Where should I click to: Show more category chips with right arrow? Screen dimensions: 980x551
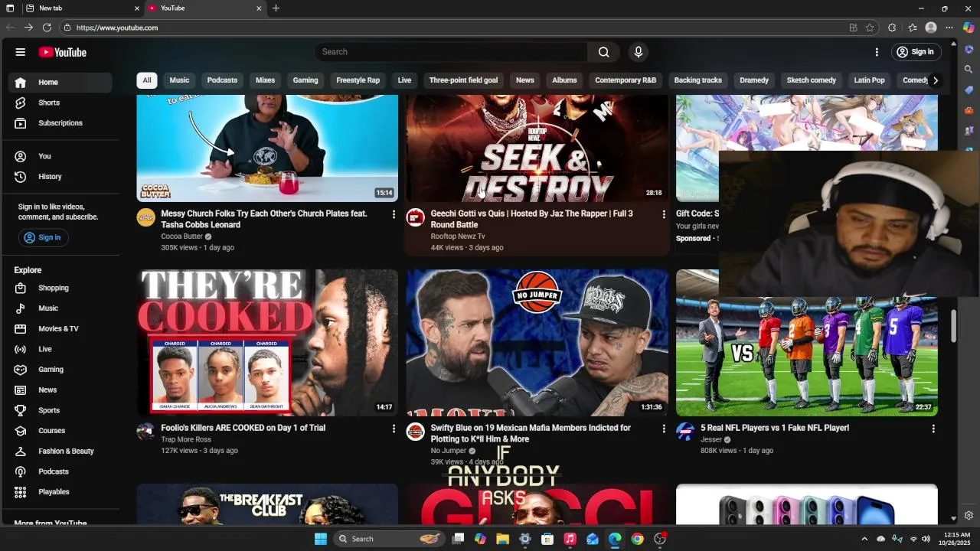click(935, 80)
